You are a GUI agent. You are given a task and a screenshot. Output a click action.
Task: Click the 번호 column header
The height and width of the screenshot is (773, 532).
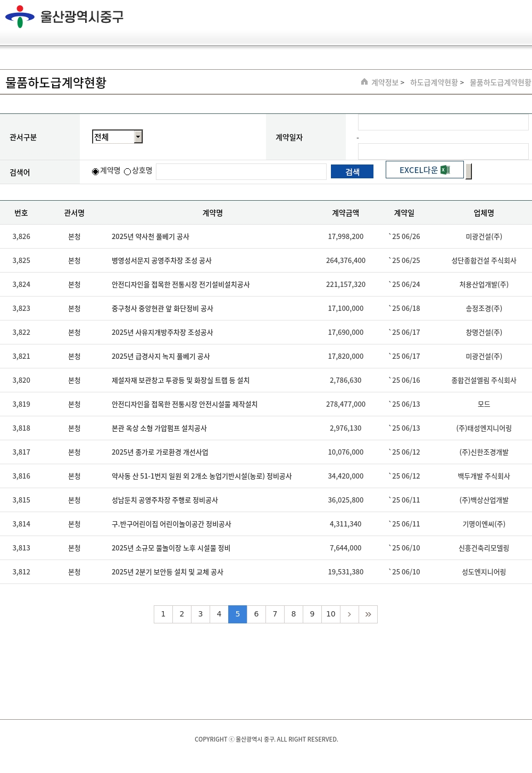coord(21,213)
